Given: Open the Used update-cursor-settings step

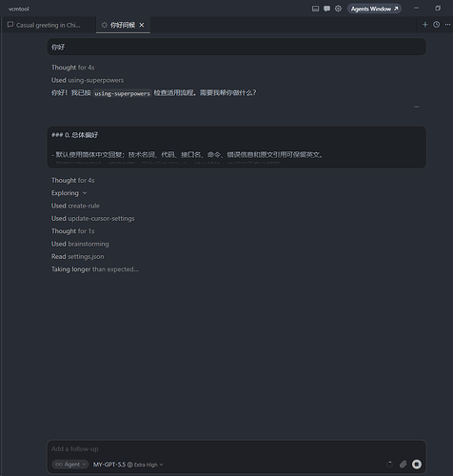Looking at the screenshot, I should point(93,218).
